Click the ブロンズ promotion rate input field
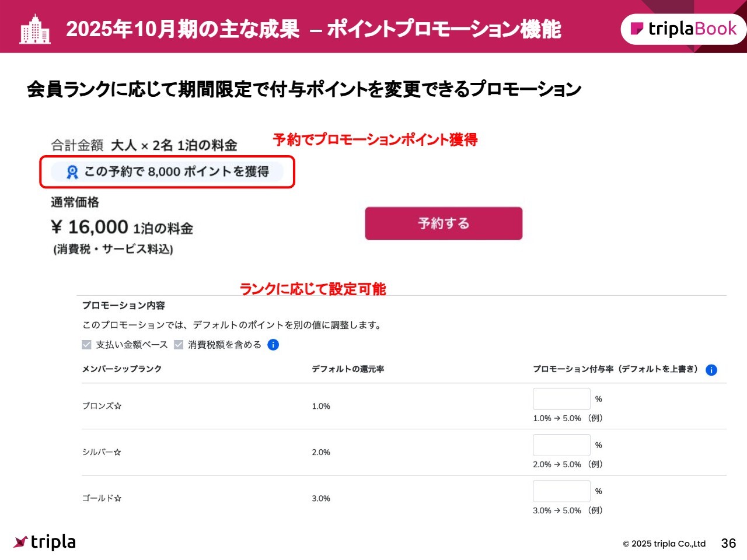747x560 pixels. coord(561,399)
